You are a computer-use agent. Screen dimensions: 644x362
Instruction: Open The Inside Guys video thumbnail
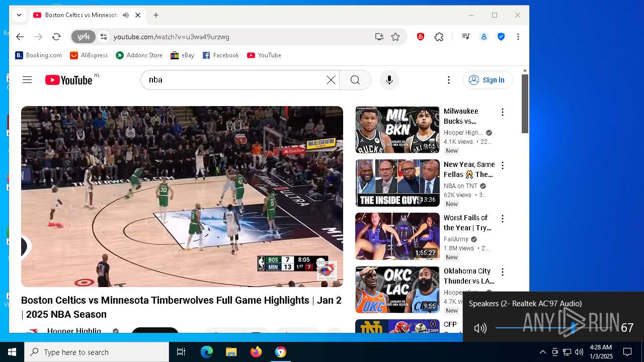397,183
